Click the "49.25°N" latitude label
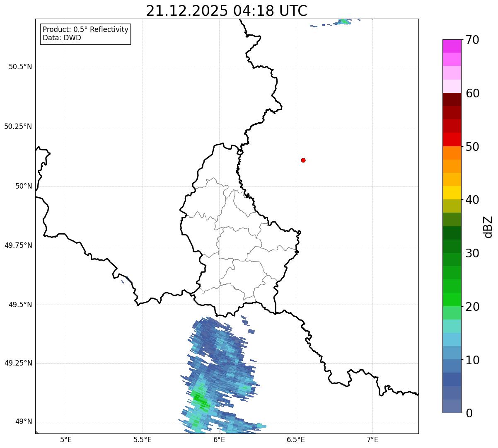The image size is (498, 448). tap(18, 363)
